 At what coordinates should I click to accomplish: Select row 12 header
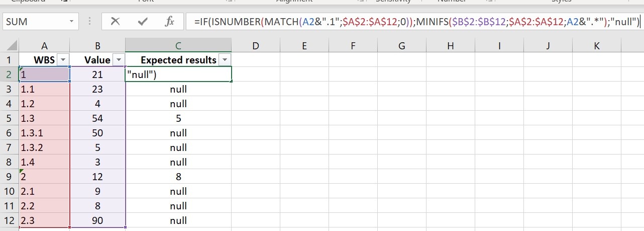tap(9, 220)
